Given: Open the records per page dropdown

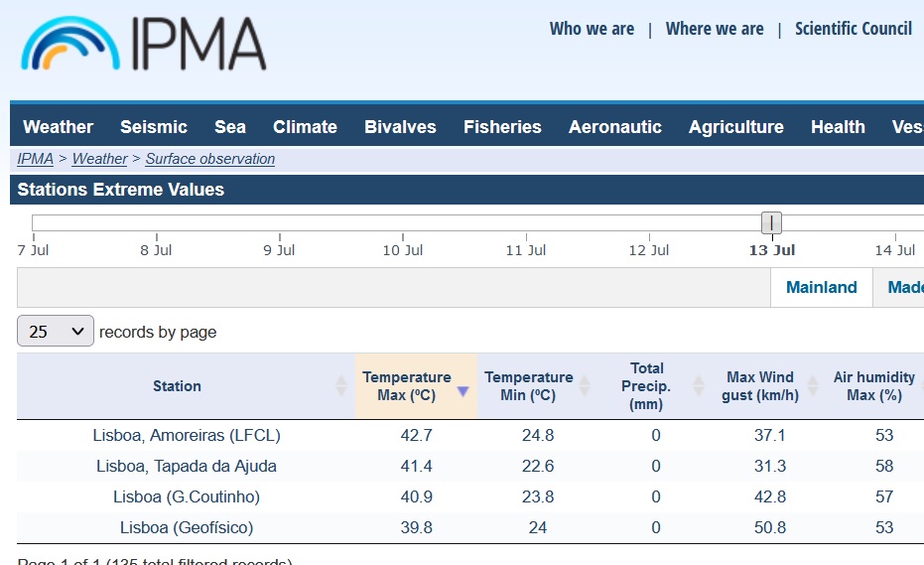Looking at the screenshot, I should pos(56,332).
